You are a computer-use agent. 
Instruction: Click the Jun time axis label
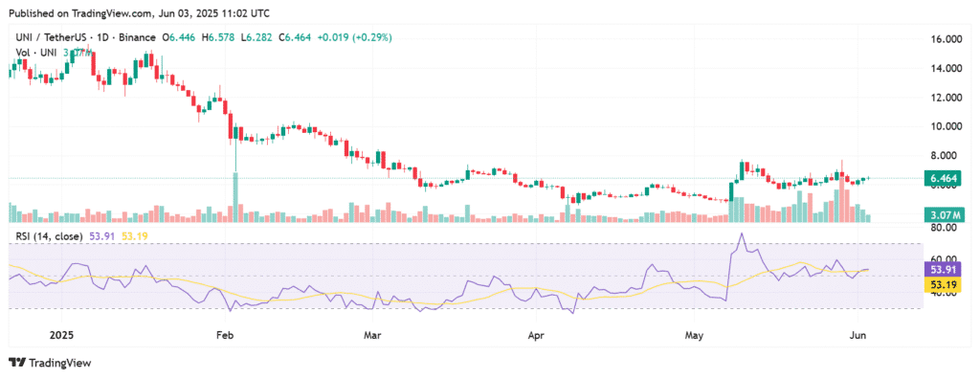pyautogui.click(x=858, y=335)
